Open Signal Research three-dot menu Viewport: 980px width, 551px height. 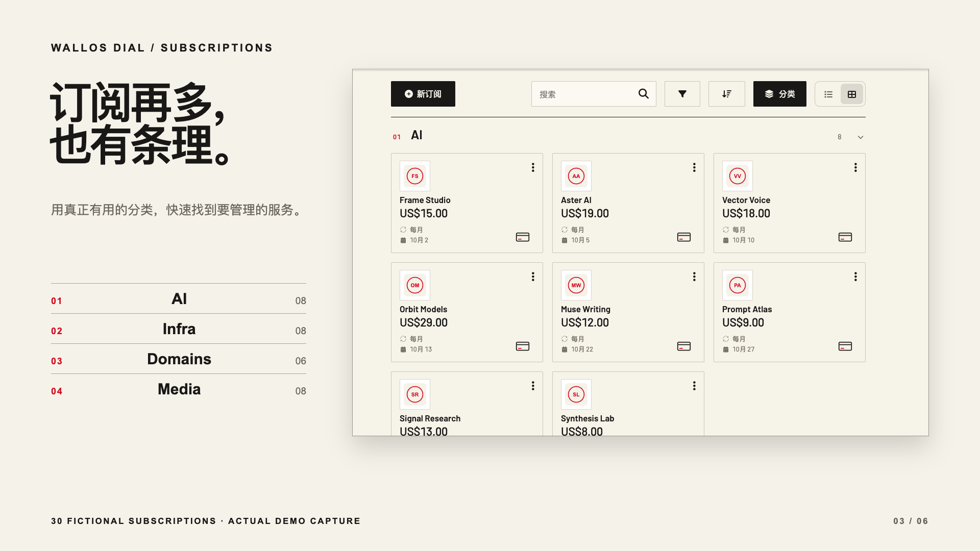tap(533, 386)
